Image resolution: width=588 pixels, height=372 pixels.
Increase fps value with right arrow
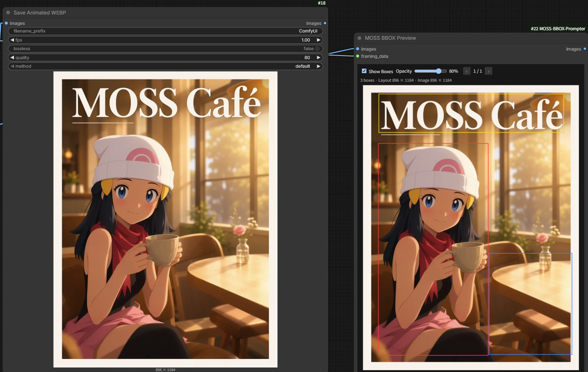[x=318, y=40]
